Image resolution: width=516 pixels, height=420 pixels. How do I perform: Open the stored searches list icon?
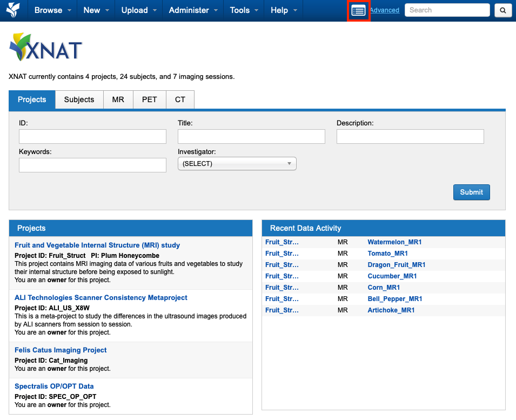[358, 10]
